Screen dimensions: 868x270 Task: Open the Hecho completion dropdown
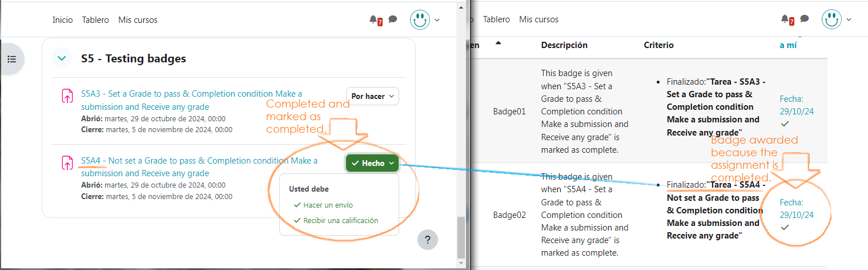372,163
